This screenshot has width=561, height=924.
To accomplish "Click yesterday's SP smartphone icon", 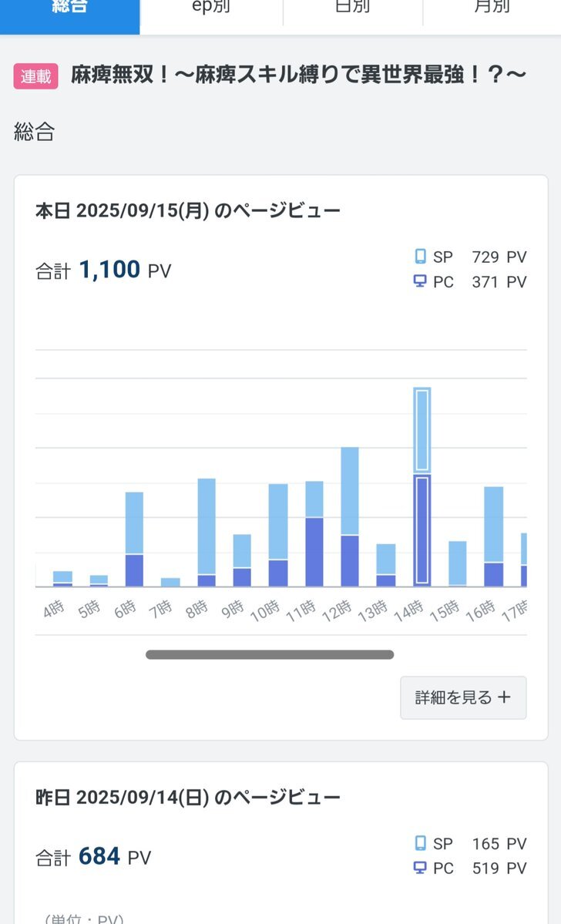I will click(420, 843).
